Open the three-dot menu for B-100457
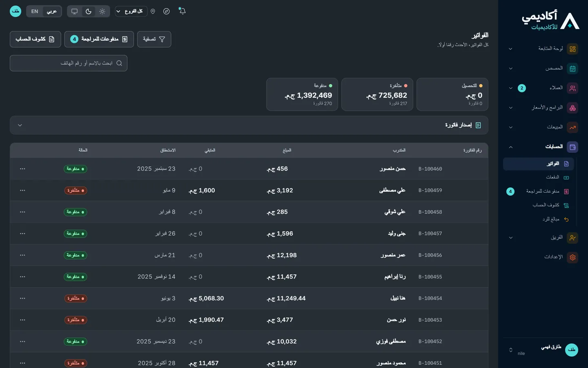 (x=22, y=233)
